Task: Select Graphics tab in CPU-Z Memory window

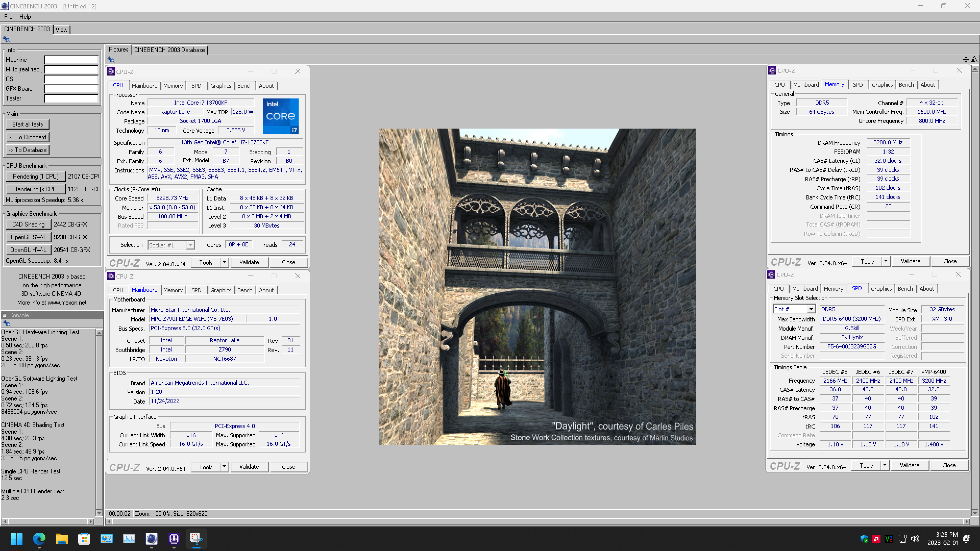Action: point(882,84)
